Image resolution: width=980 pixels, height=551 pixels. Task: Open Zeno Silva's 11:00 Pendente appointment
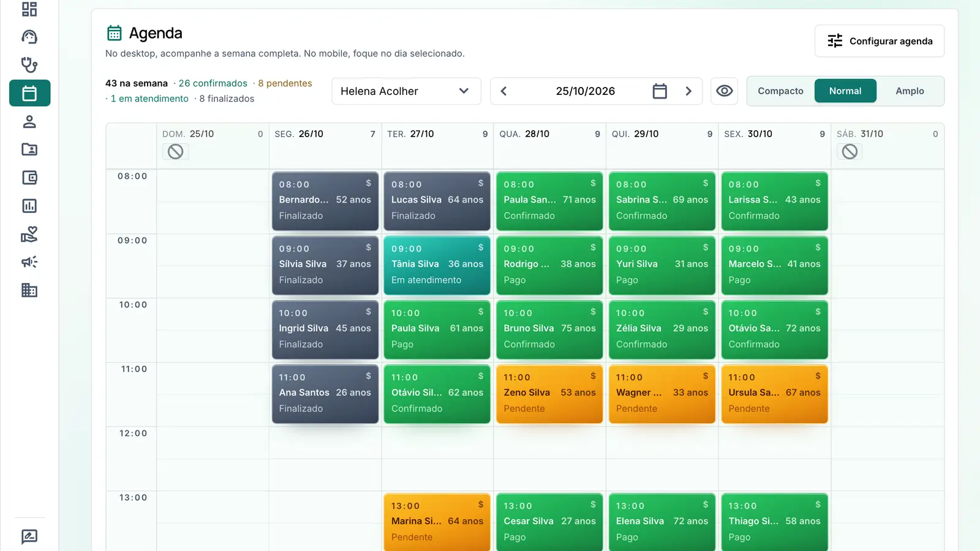(550, 394)
